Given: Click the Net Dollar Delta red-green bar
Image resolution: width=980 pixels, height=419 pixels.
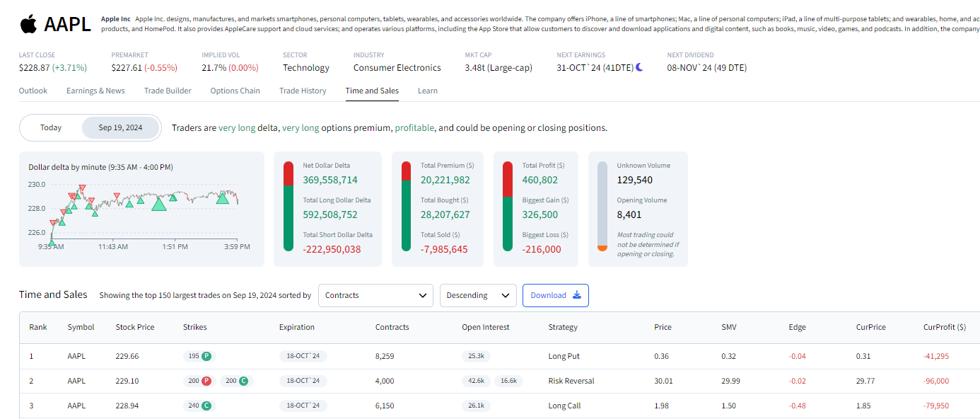Looking at the screenshot, I should (x=288, y=207).
